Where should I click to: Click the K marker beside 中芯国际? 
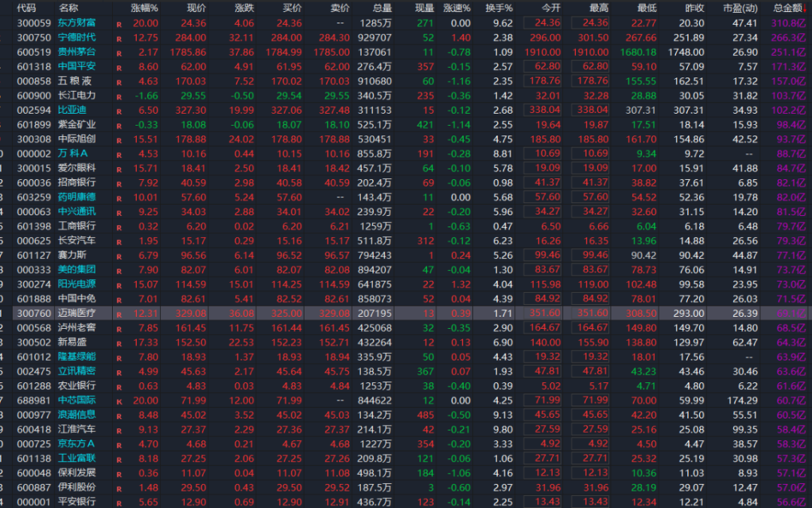tap(119, 401)
